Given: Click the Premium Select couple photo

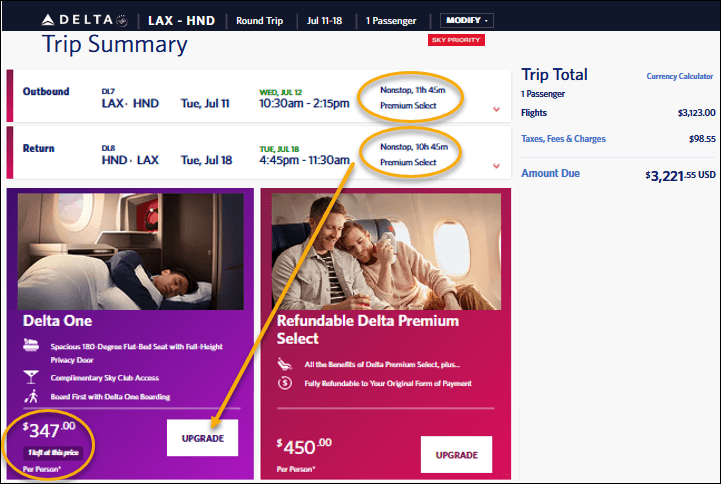Looking at the screenshot, I should point(386,251).
